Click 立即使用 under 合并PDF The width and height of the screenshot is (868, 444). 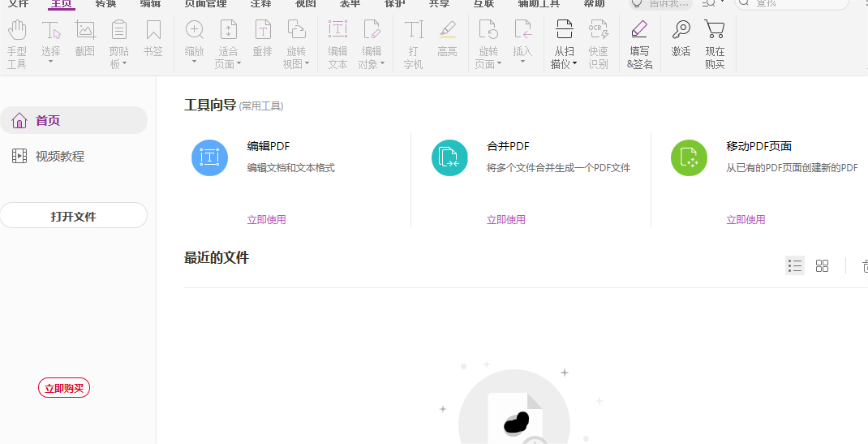click(x=506, y=220)
